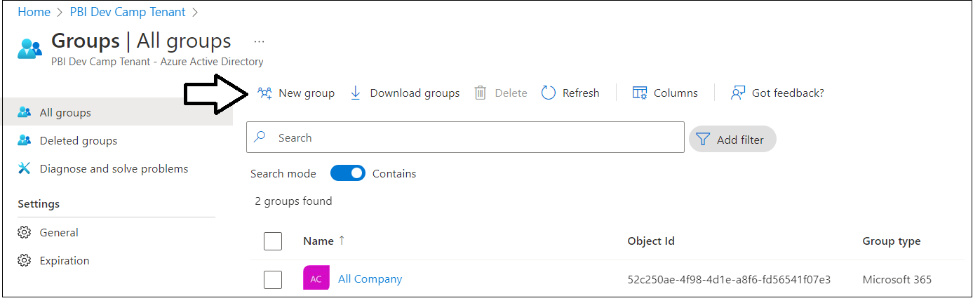
Task: Click Home breadcrumb link
Action: point(34,12)
